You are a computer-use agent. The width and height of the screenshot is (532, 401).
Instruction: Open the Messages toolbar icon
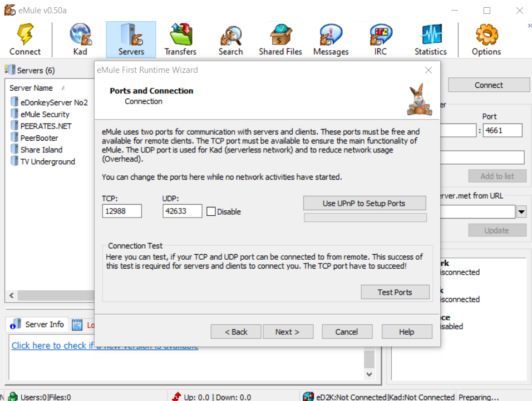(331, 34)
